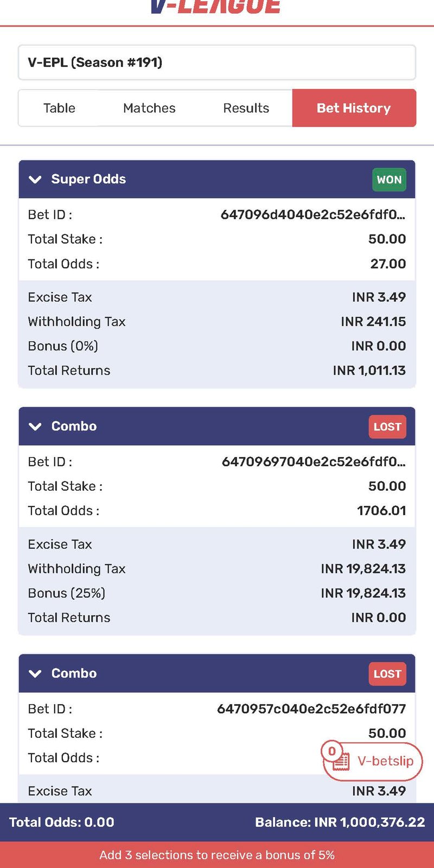Image resolution: width=434 pixels, height=868 pixels.
Task: Click the V-betslip floating button
Action: click(x=372, y=761)
